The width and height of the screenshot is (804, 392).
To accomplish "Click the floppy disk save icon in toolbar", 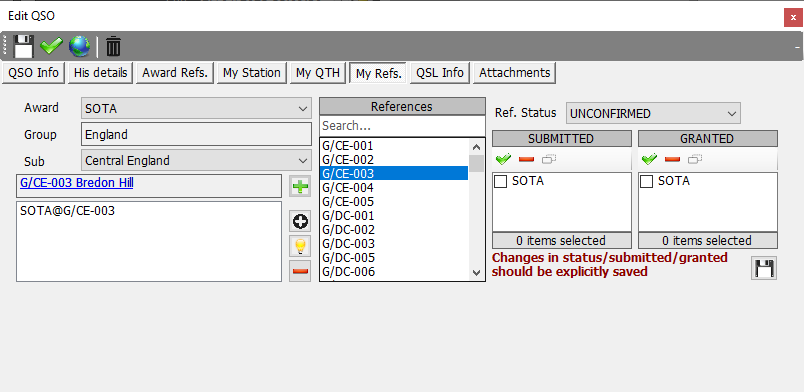I will (x=23, y=47).
